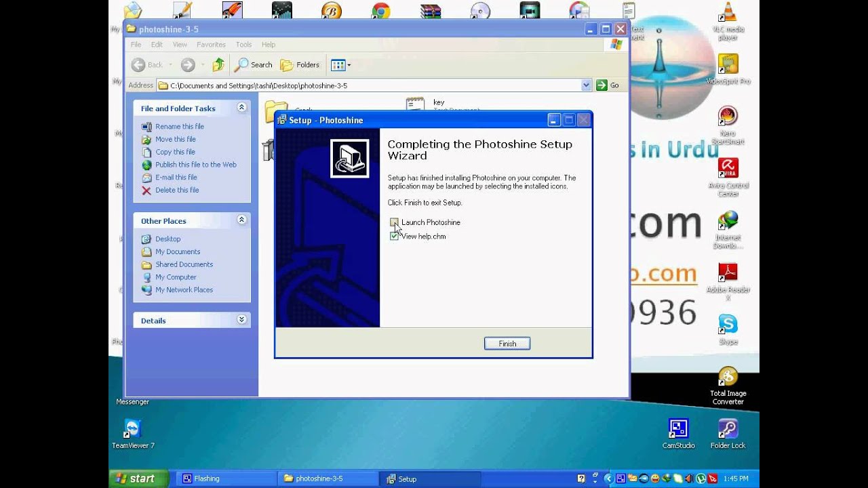Click the red X Delete this file icon
This screenshot has width=868, height=488.
pos(146,190)
